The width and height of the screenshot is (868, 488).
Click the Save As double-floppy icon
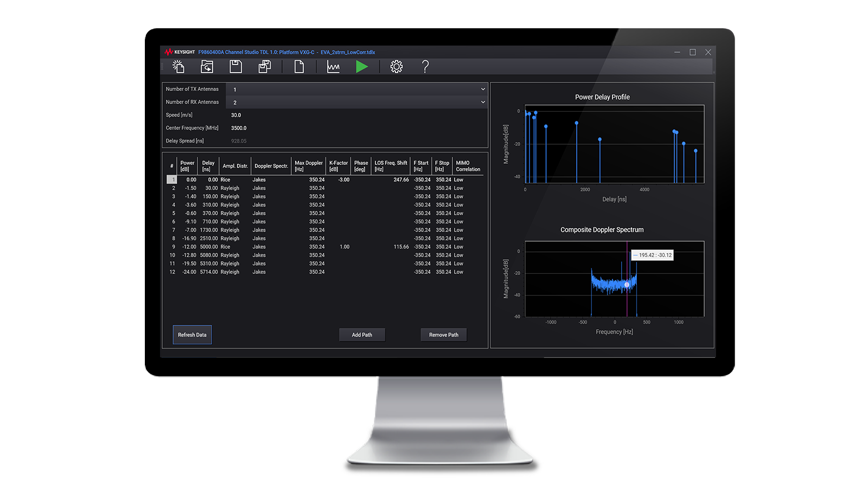[264, 67]
